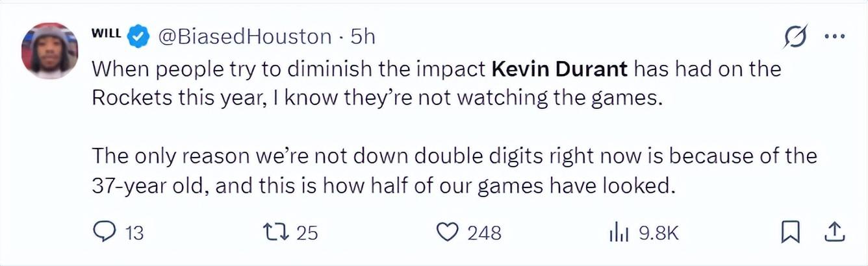Open the @BiasedHouston handle link
868x266 pixels.
(244, 36)
